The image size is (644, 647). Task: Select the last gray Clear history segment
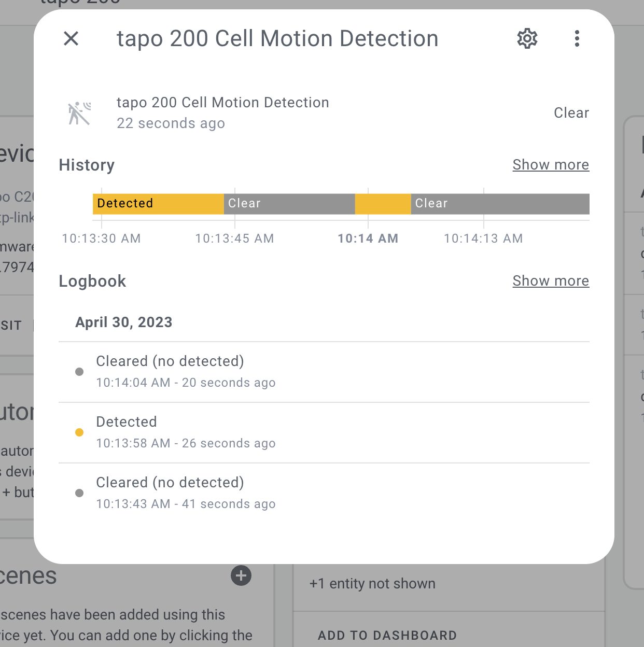(x=500, y=204)
